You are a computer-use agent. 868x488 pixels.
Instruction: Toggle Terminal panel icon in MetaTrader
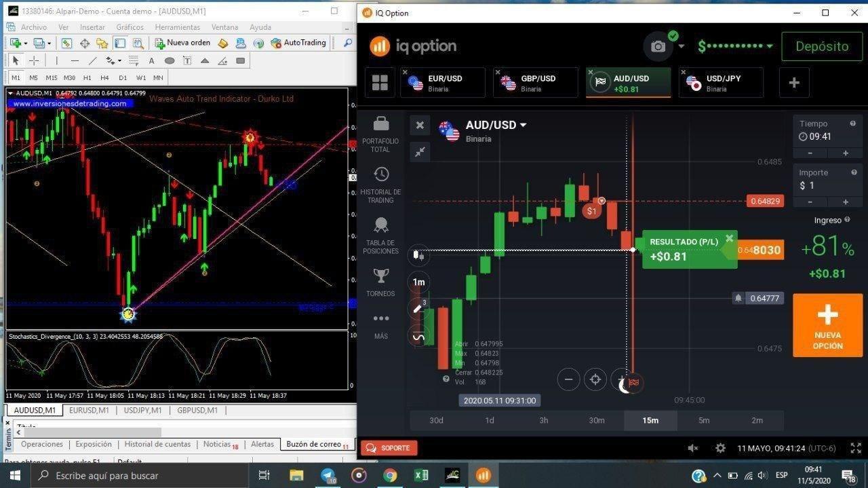click(120, 43)
